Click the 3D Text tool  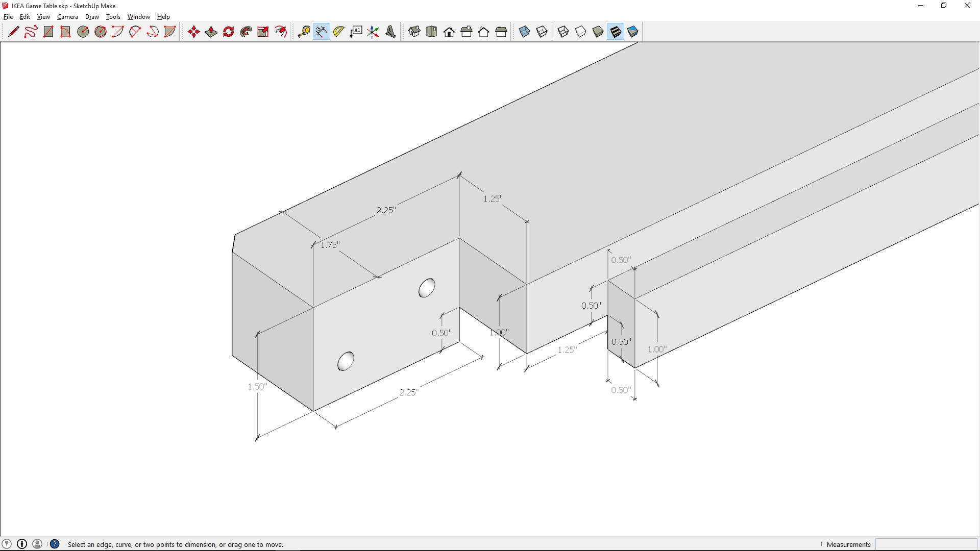click(x=390, y=32)
